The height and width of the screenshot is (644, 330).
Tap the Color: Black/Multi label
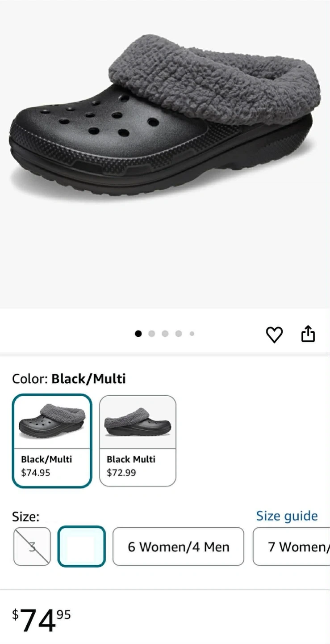click(x=69, y=379)
